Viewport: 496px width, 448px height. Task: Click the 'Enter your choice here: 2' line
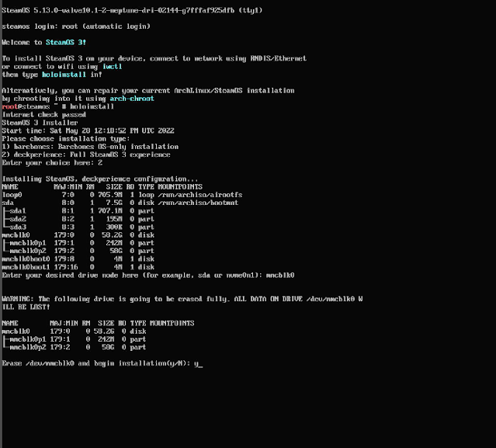pos(52,163)
